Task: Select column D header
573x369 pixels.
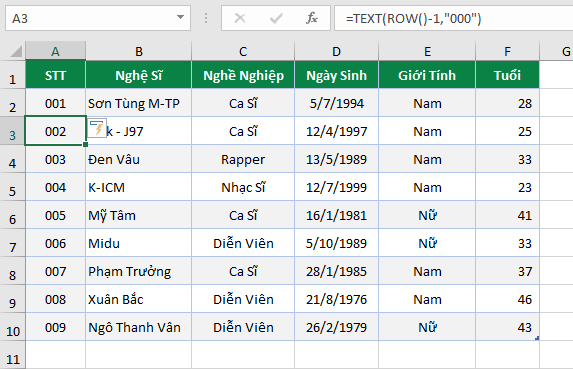Action: click(337, 52)
